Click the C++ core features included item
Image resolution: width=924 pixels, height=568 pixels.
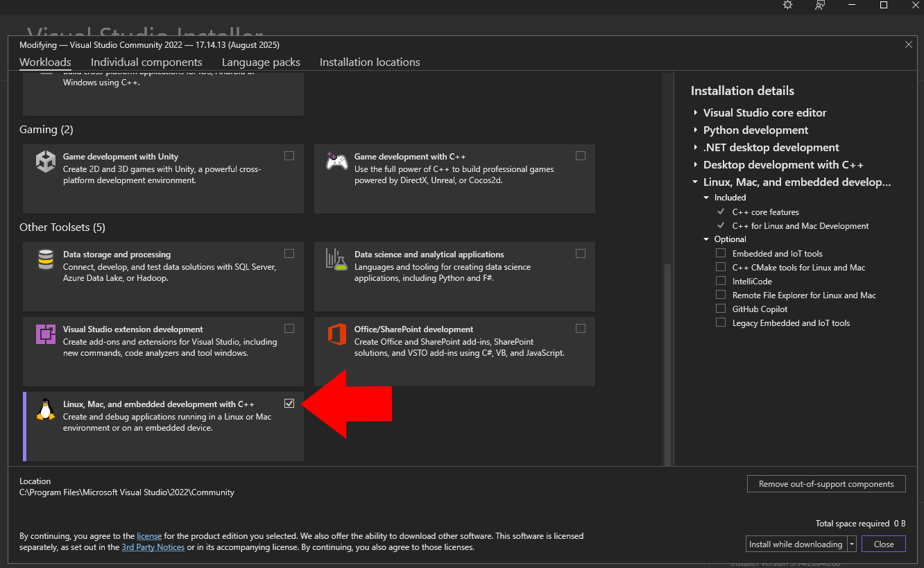pos(766,212)
